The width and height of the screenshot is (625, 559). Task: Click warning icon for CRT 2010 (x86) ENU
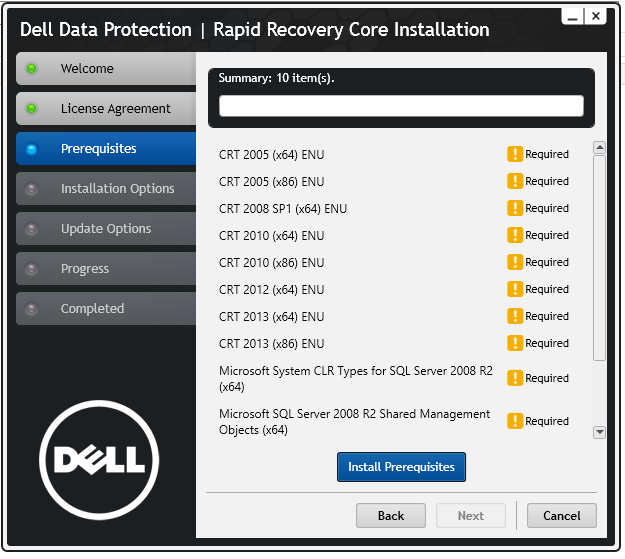(515, 262)
